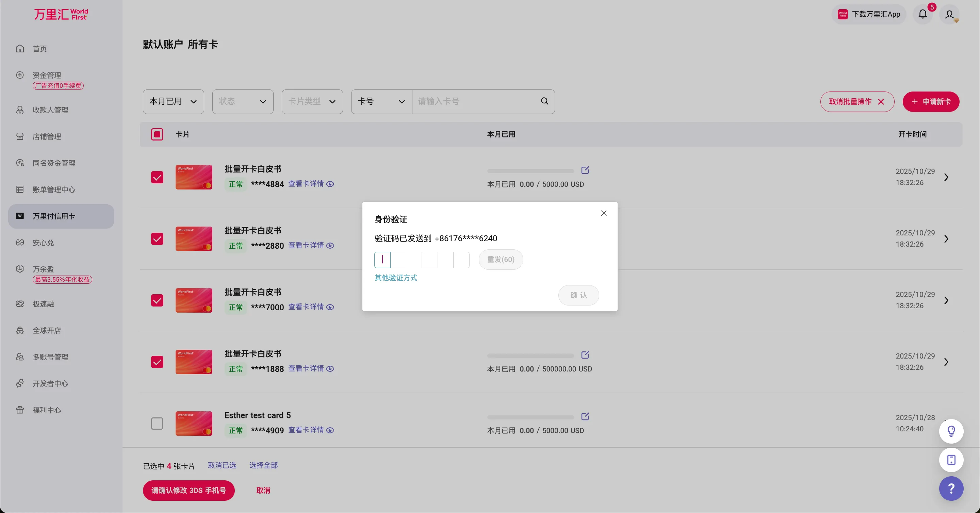The height and width of the screenshot is (513, 980).
Task: Click the verification code input field
Action: (383, 259)
